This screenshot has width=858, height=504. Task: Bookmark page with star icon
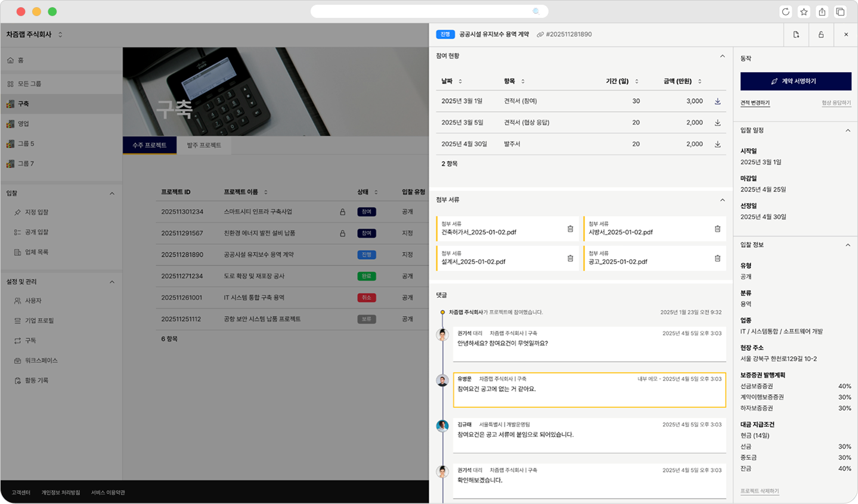pos(804,12)
